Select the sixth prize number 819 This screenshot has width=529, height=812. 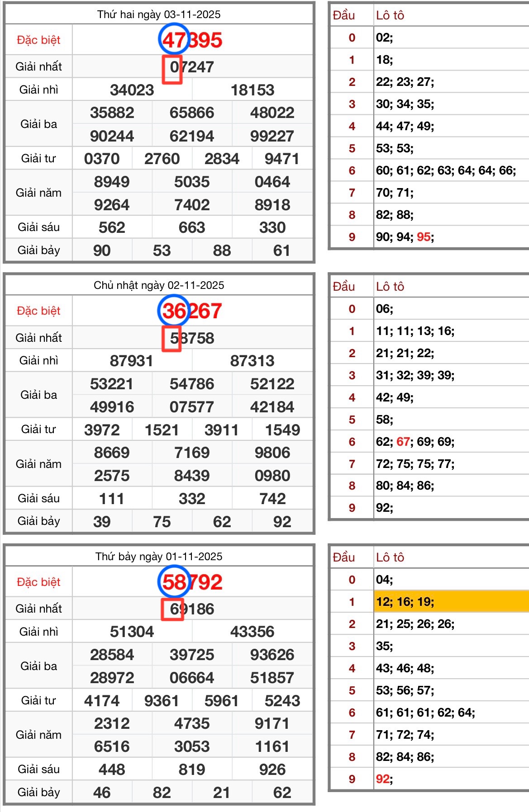[x=192, y=769]
